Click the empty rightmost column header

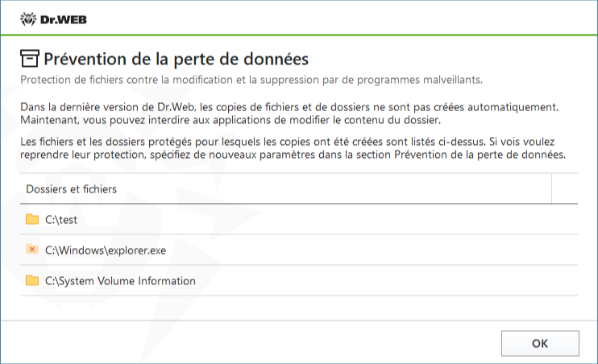(565, 188)
